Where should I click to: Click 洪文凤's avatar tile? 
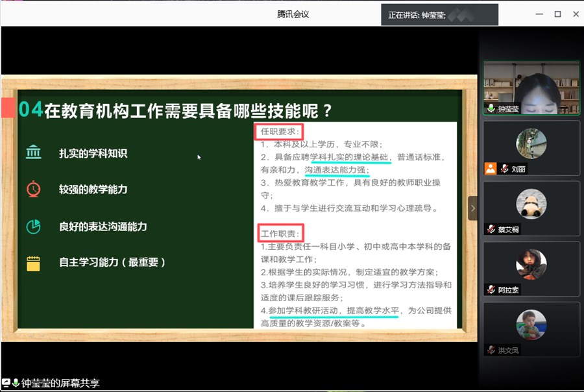point(531,325)
